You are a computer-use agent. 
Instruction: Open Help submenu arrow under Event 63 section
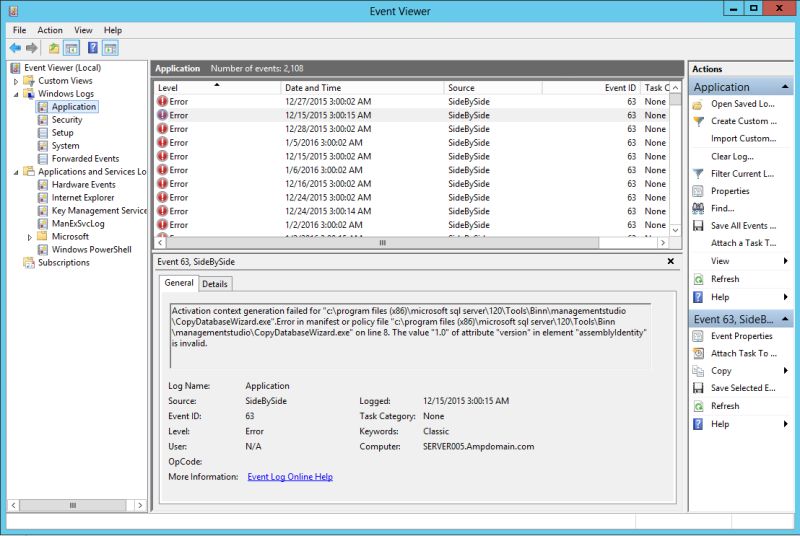pyautogui.click(x=785, y=424)
